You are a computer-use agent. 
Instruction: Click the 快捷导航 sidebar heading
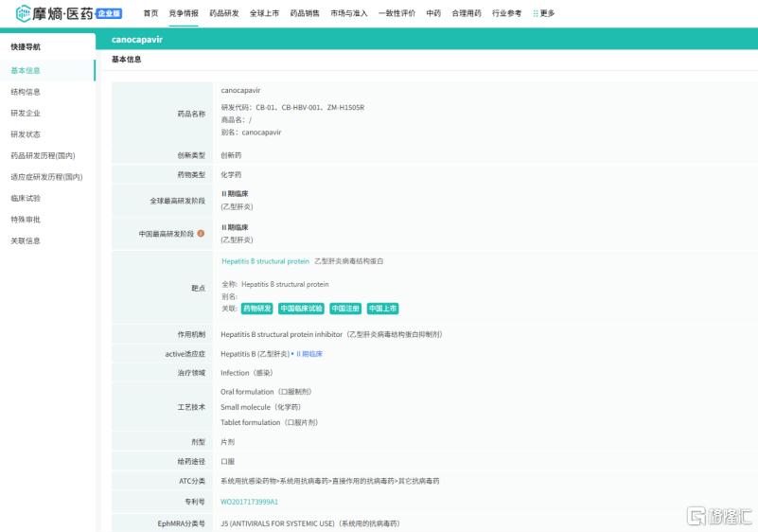26,47
